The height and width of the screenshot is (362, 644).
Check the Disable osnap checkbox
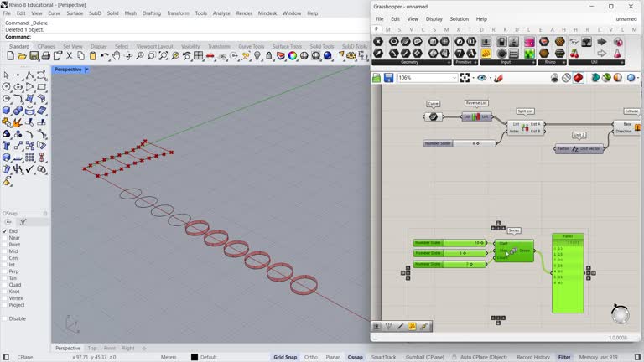coord(5,318)
